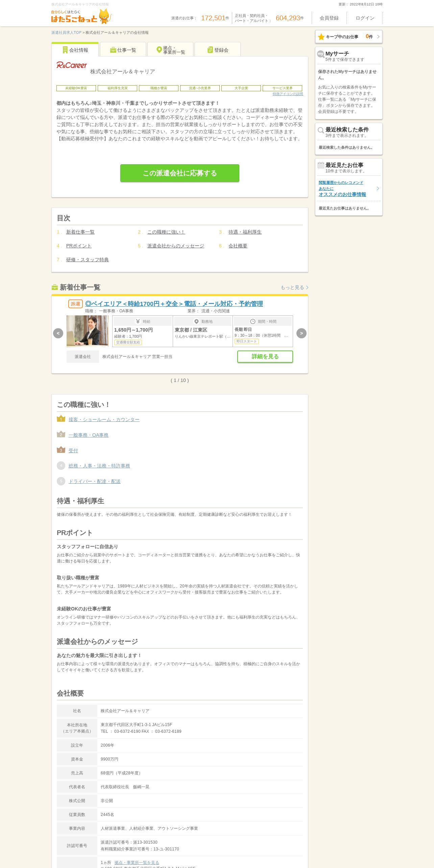Screen dimensions: 434x868
Task: Click the 福利厚生充実 feature tag
Action: click(x=117, y=88)
